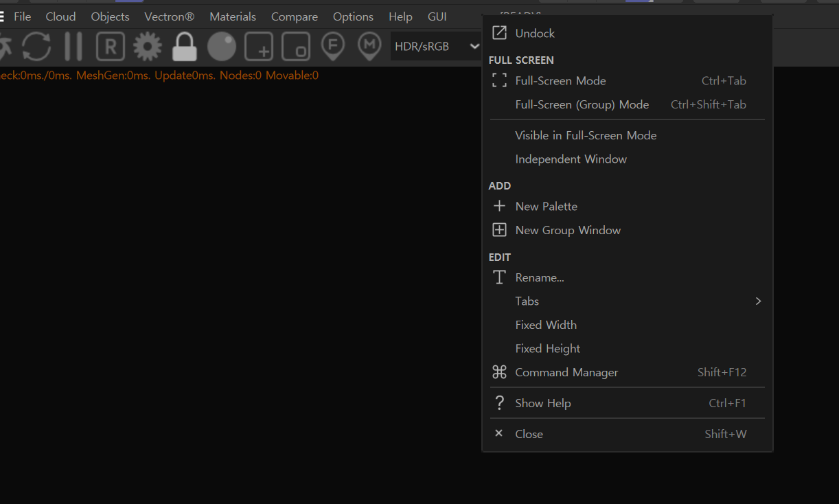
Task: Open the HDR/sRGB color space dropdown
Action: (436, 47)
